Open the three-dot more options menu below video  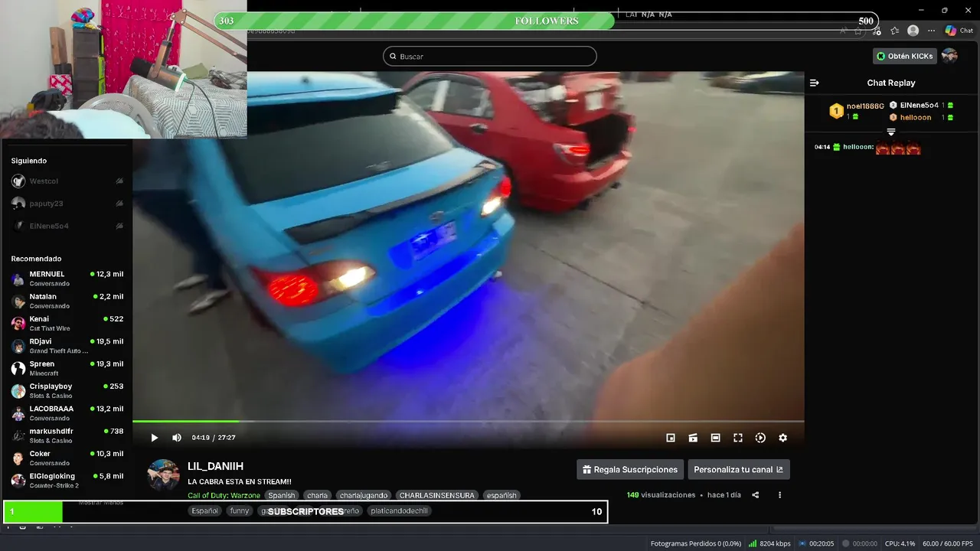click(780, 495)
